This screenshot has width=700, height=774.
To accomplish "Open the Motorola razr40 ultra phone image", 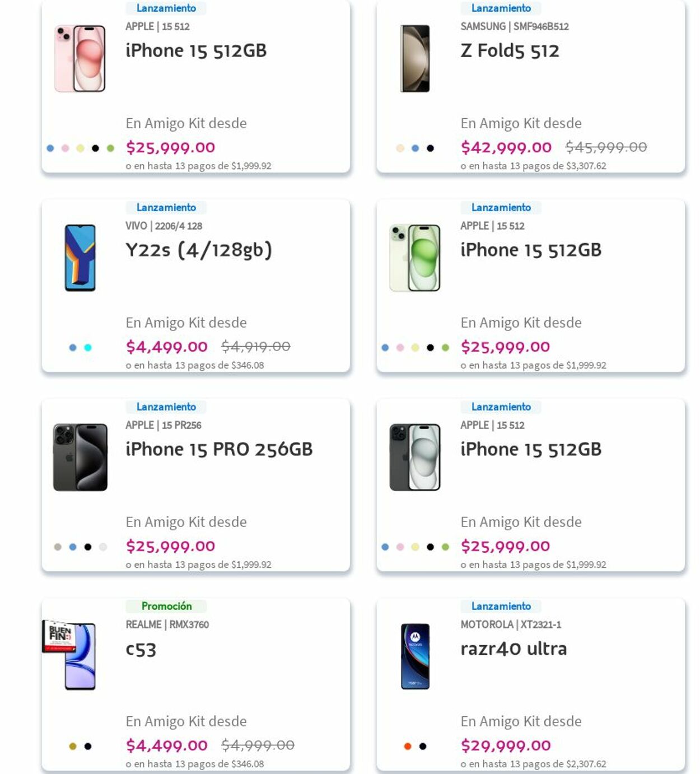I will click(415, 656).
